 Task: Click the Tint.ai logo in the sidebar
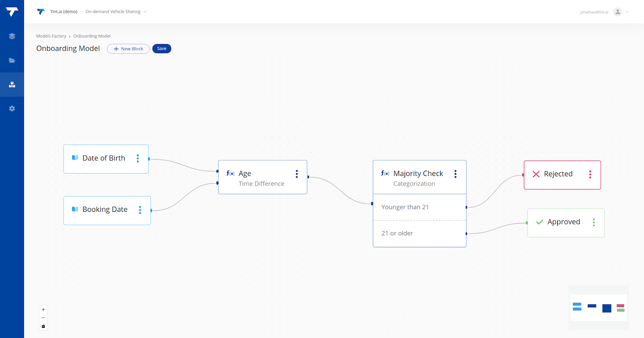(12, 11)
